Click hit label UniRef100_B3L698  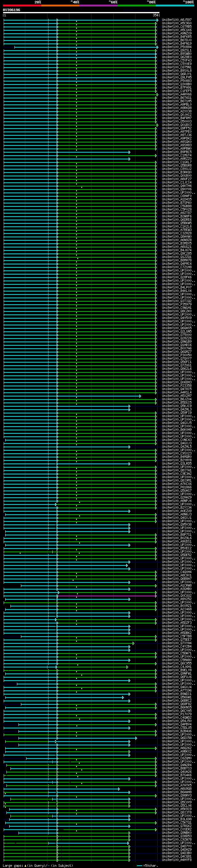coord(177,819)
